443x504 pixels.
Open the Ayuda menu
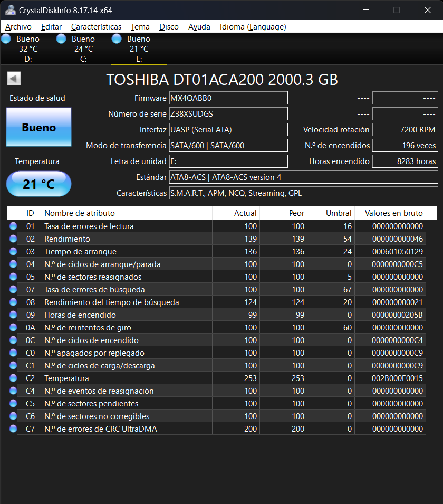[x=199, y=27]
